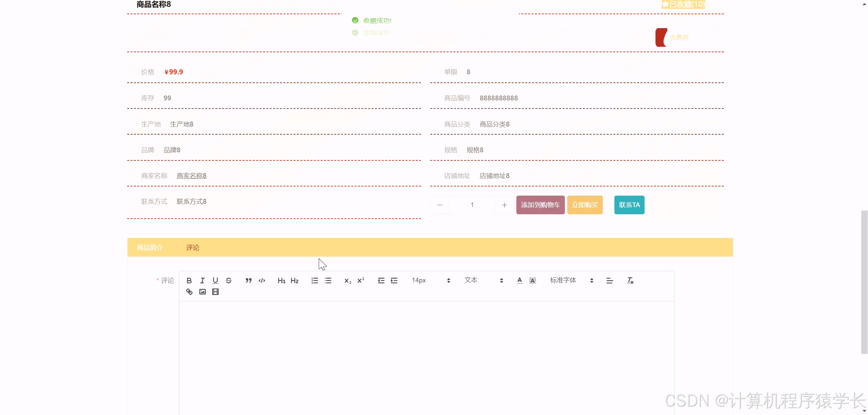Focus the purchase quantity input field

[472, 205]
